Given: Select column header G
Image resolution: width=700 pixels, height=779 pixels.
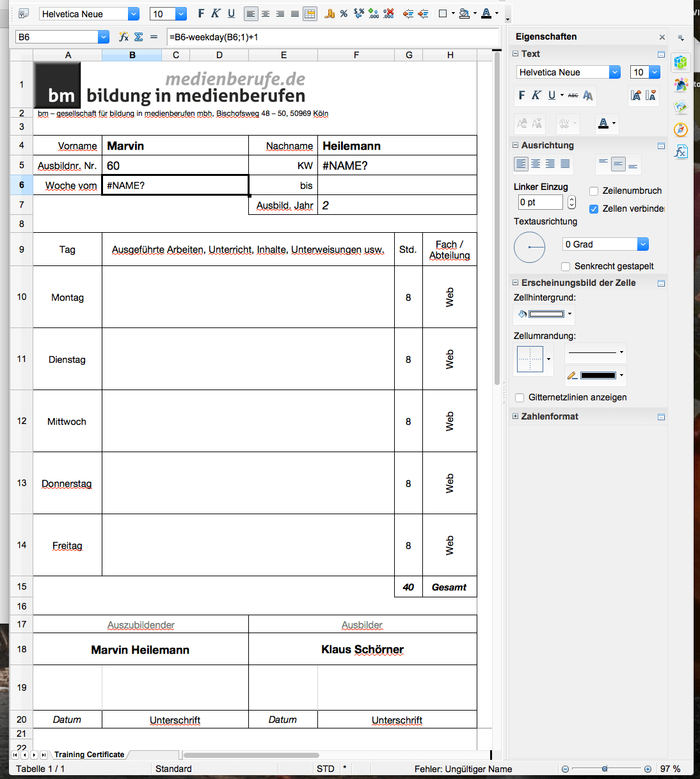Looking at the screenshot, I should [409, 55].
